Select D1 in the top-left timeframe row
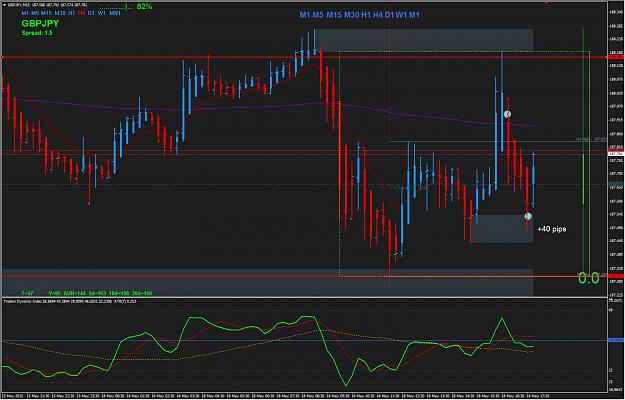The width and height of the screenshot is (625, 400). [91, 13]
